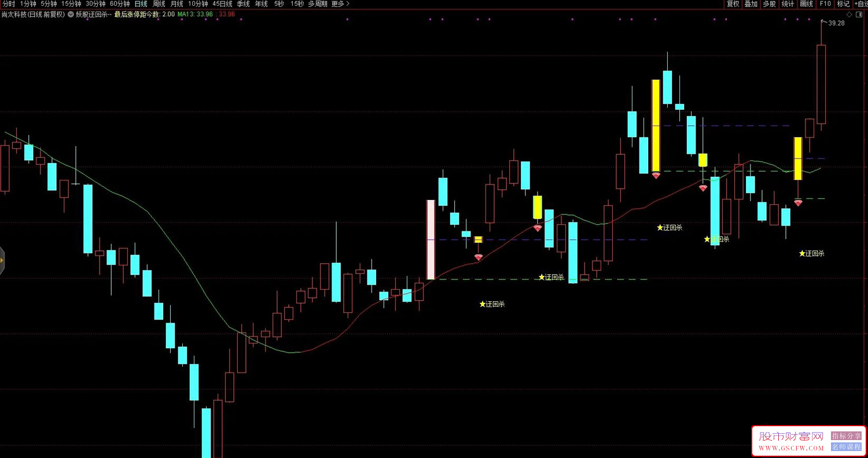Click the lowest 迂回杀 star marker
This screenshot has width=868, height=458.
point(492,304)
